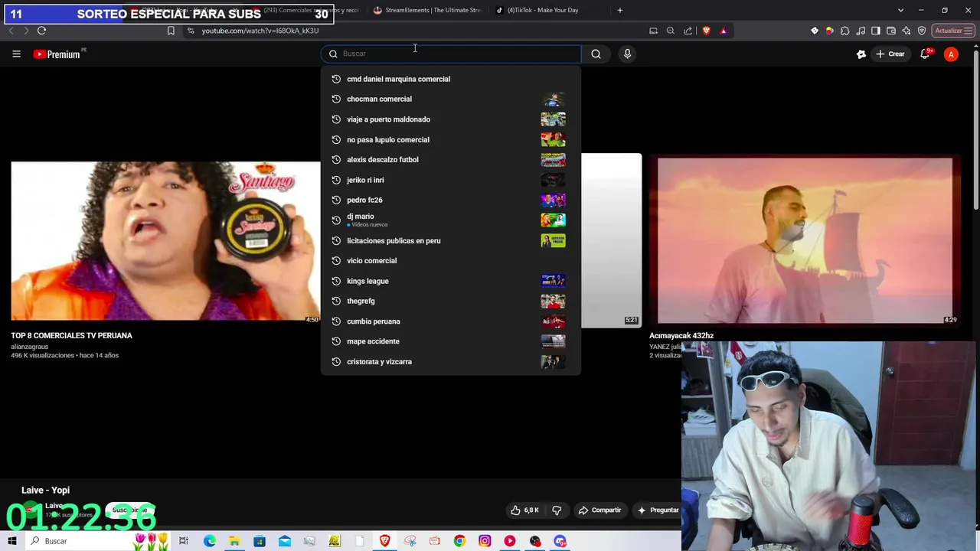Open Brave browser main menu

pyautogui.click(x=969, y=31)
